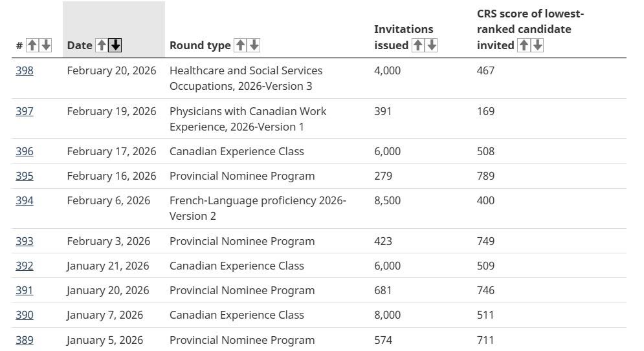The height and width of the screenshot is (351, 644).
Task: Sort CRS score column ascending
Action: coord(524,45)
